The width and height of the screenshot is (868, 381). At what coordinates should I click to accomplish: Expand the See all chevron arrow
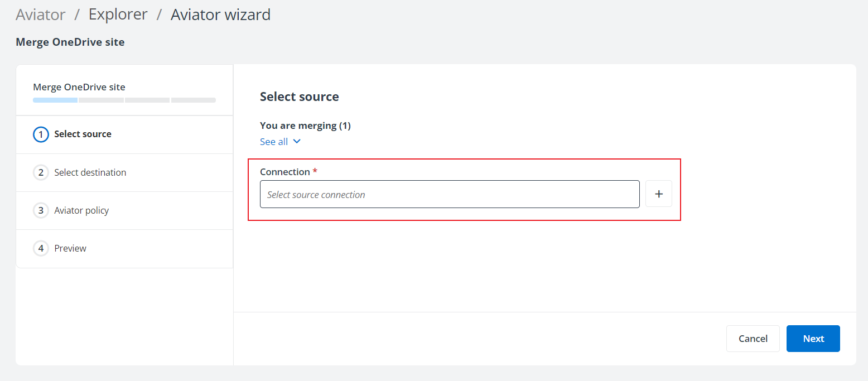coord(297,142)
